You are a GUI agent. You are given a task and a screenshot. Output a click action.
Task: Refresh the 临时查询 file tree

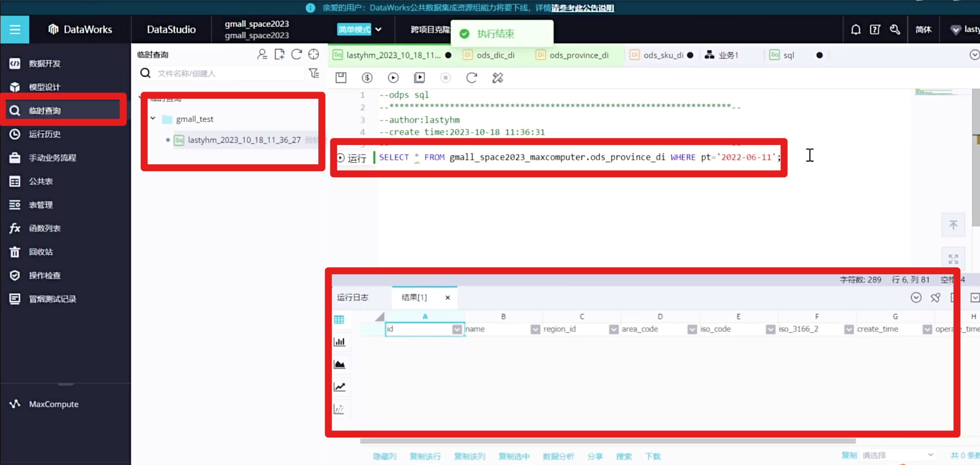296,54
